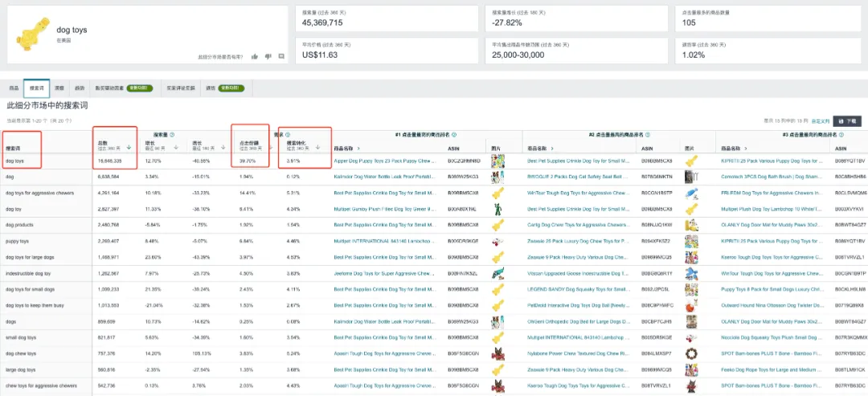Open the tab right of 搜索词

coord(59,88)
